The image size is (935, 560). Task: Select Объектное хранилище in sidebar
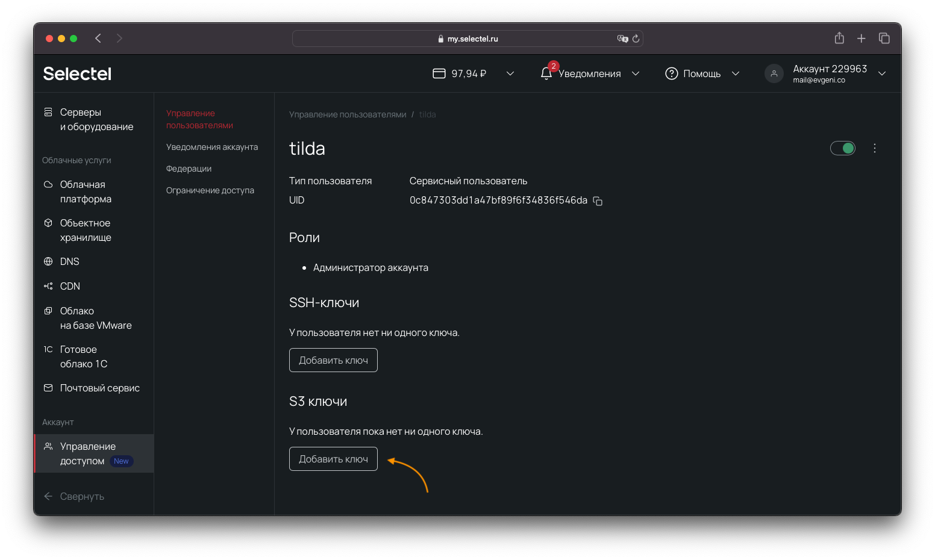click(86, 230)
